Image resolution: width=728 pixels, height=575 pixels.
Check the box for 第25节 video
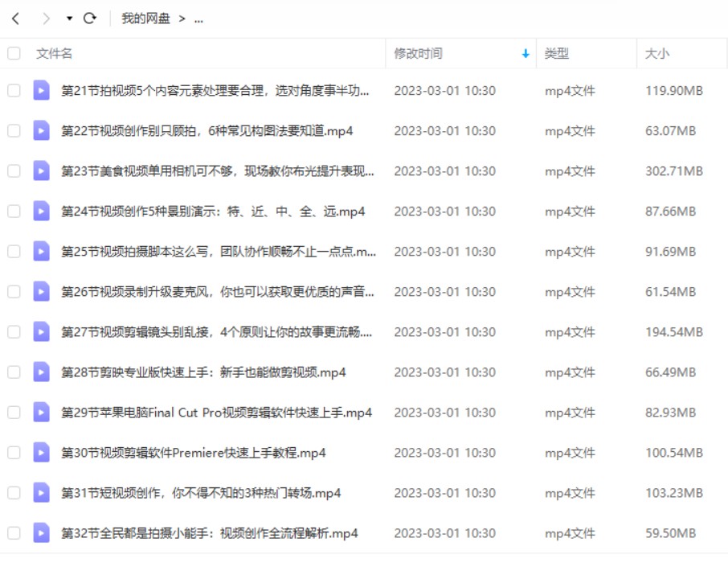pos(14,252)
